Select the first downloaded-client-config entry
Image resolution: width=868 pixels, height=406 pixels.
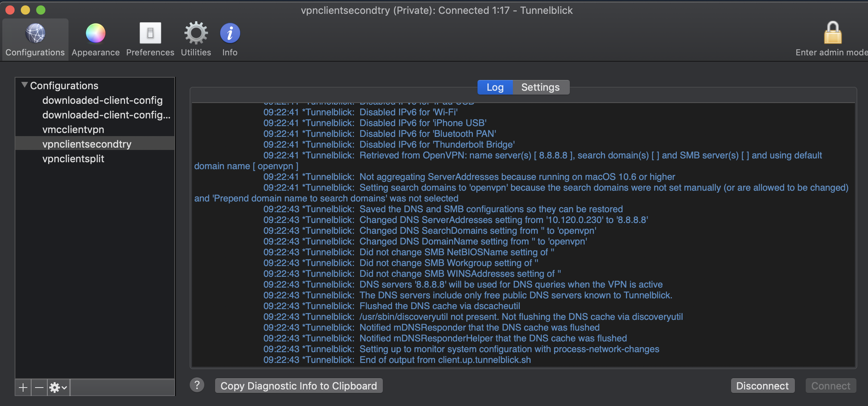tap(102, 100)
